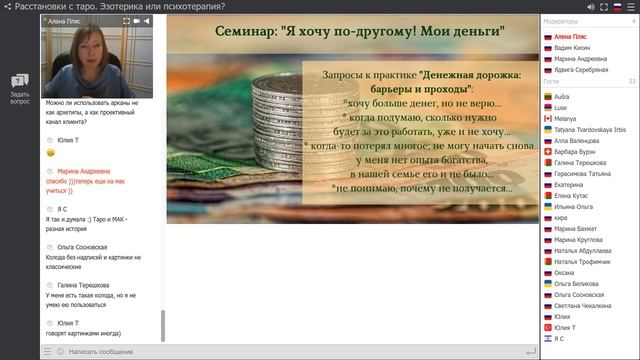Collapse the 'Модераторы' participants section
The image size is (640, 360).
click(x=590, y=21)
